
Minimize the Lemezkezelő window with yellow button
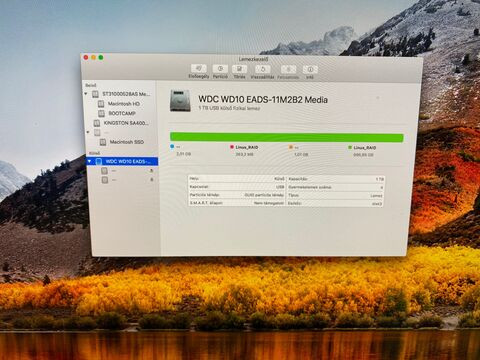click(93, 58)
